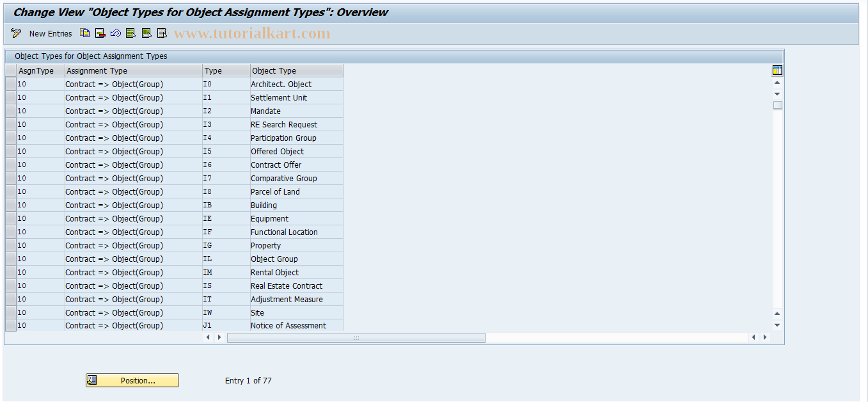The width and height of the screenshot is (868, 402).
Task: Click AsgnType 10 cell in Site row
Action: [x=40, y=313]
